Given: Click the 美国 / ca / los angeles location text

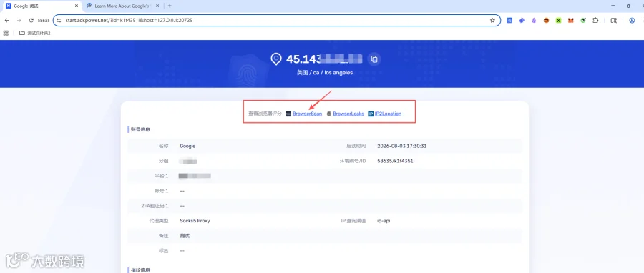Looking at the screenshot, I should click(325, 73).
